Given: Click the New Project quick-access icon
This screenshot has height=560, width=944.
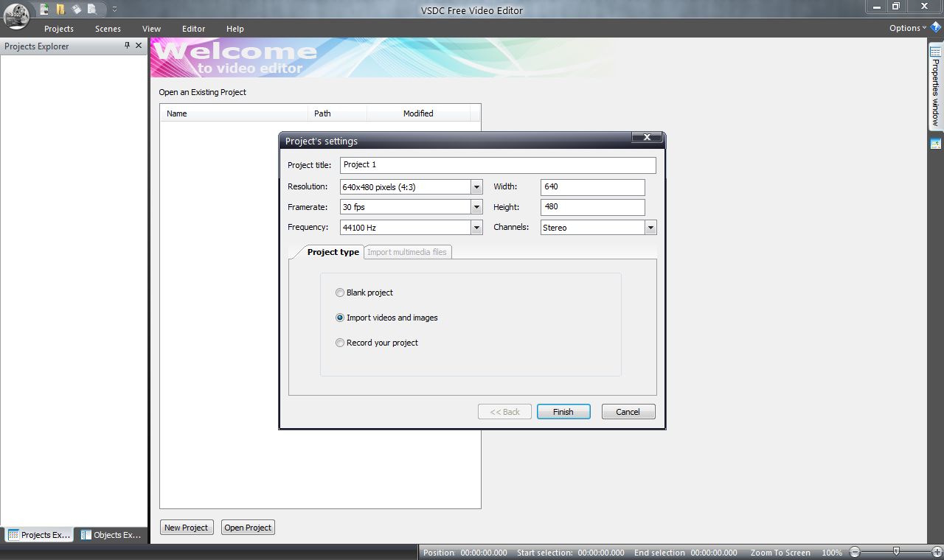Looking at the screenshot, I should [45, 10].
